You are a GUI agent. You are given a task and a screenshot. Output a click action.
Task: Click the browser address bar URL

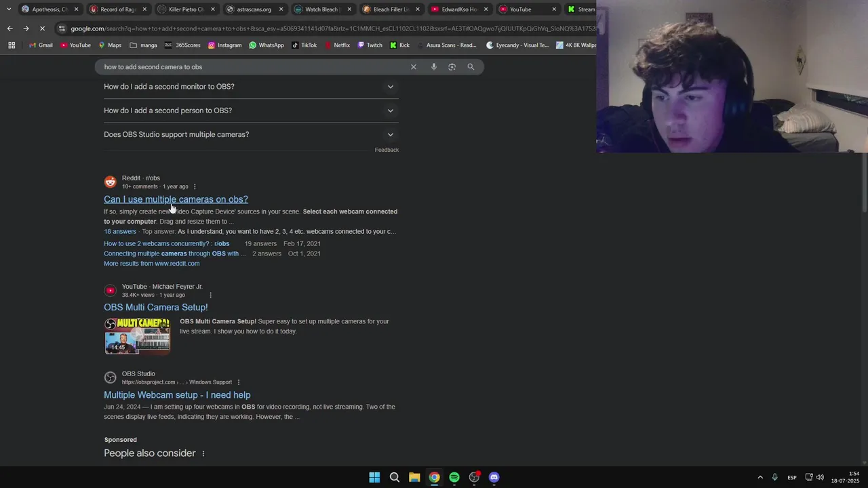[x=332, y=28]
